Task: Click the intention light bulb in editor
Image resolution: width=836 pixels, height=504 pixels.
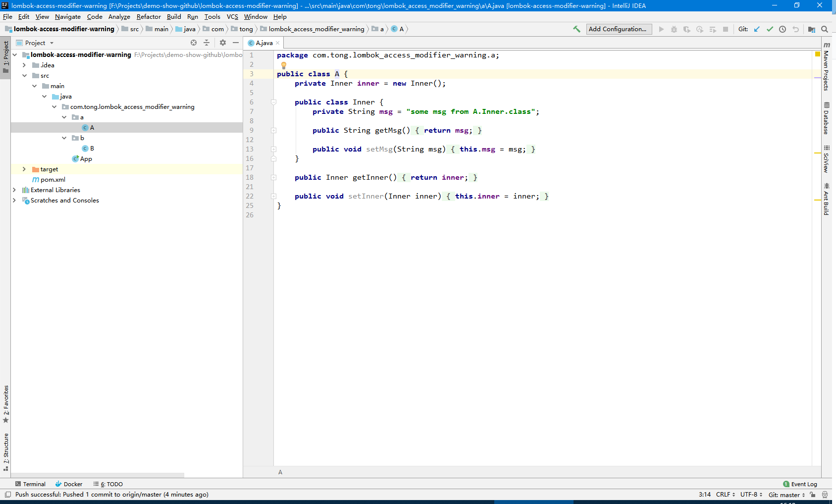Action: coord(284,65)
